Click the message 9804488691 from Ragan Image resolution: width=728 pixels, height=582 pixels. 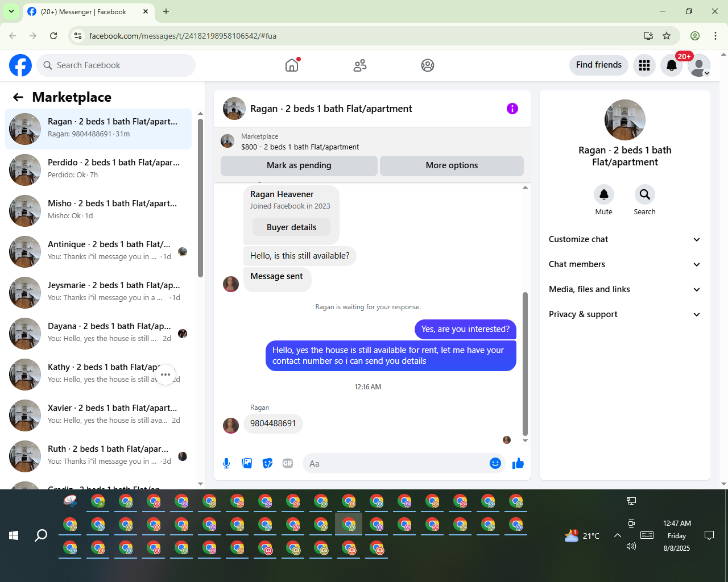click(x=273, y=423)
